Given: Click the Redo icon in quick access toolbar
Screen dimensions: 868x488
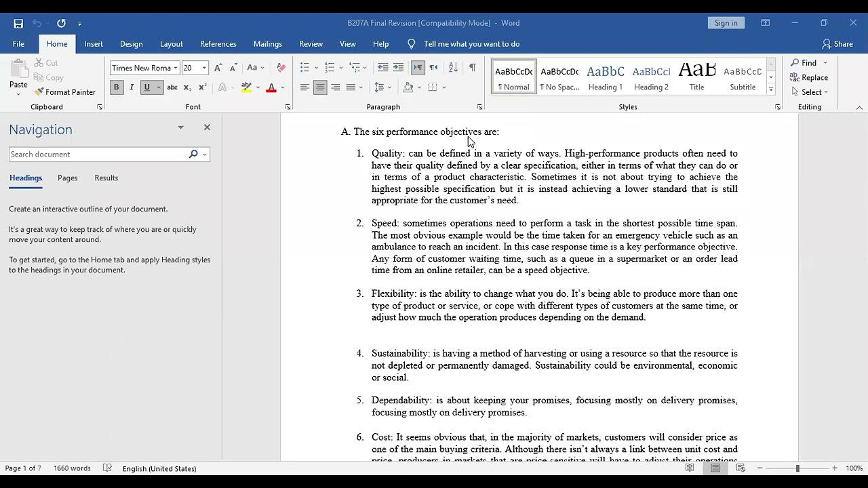Looking at the screenshot, I should pos(61,23).
